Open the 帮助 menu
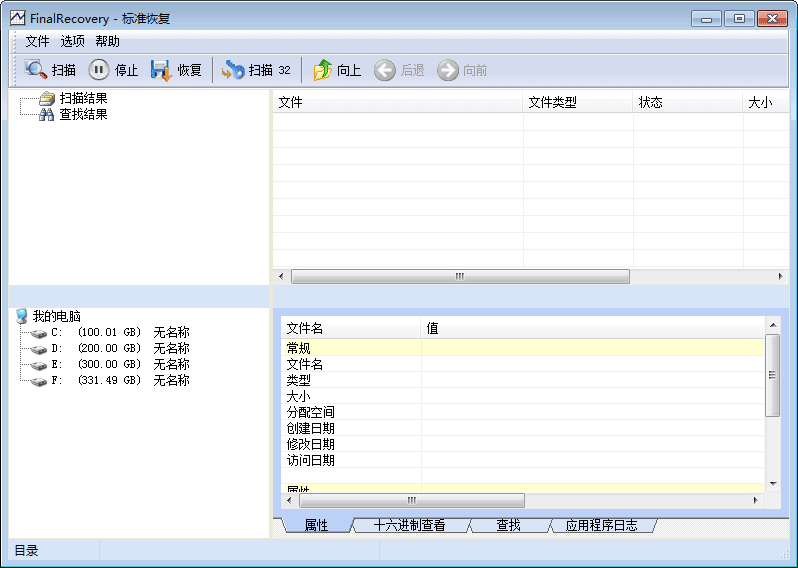Viewport: 798px width, 568px height. pyautogui.click(x=107, y=41)
